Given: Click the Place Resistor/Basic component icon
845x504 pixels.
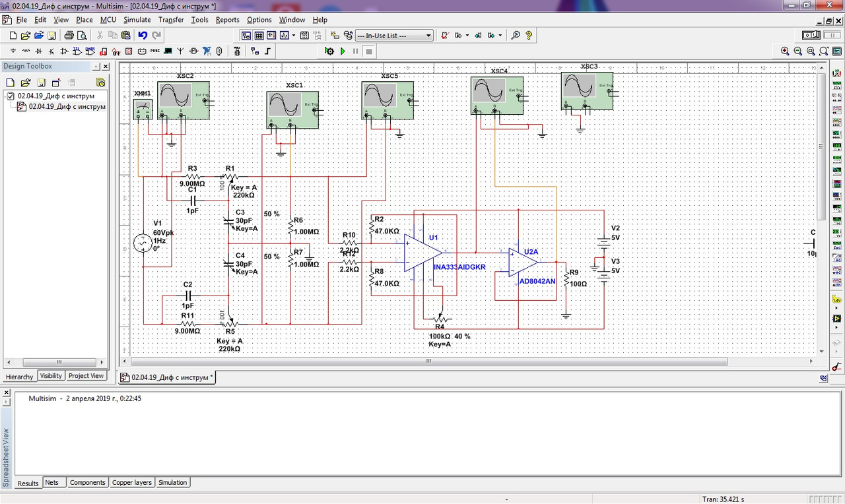Looking at the screenshot, I should click(x=26, y=51).
